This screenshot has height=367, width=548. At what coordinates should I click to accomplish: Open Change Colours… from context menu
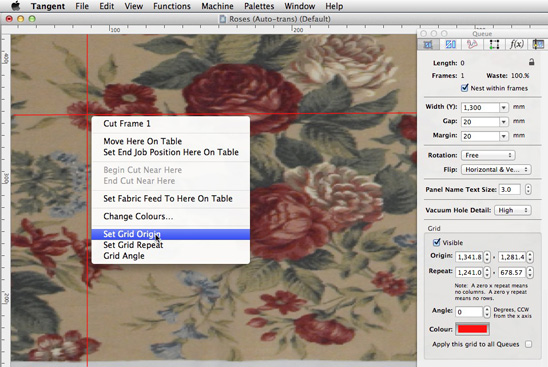tap(171, 216)
